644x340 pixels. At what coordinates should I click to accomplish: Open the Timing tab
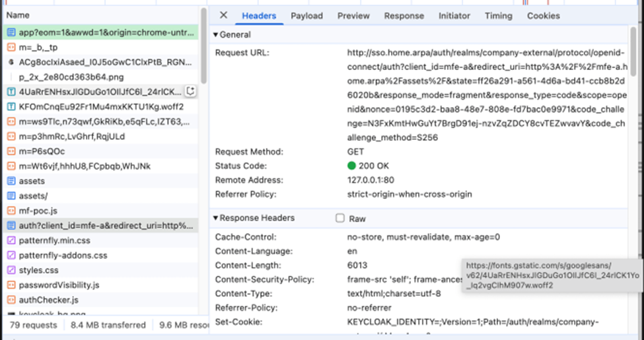[499, 16]
